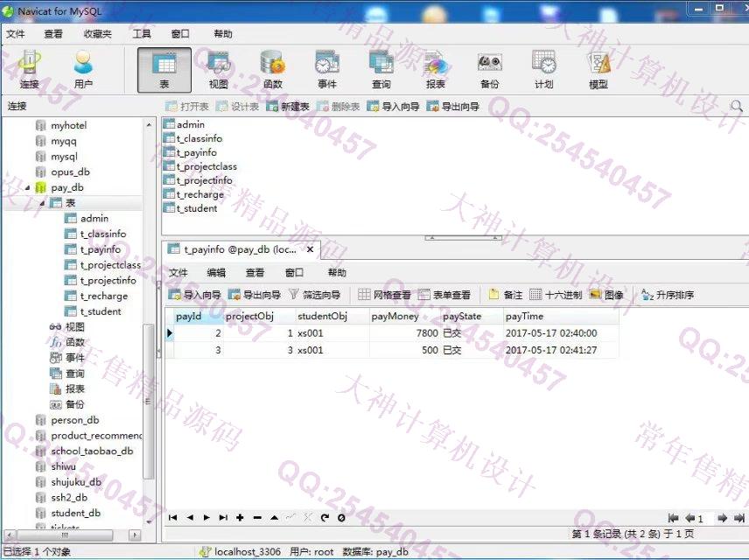Select 备份 node under pay_db
This screenshot has width=749, height=560.
[75, 404]
